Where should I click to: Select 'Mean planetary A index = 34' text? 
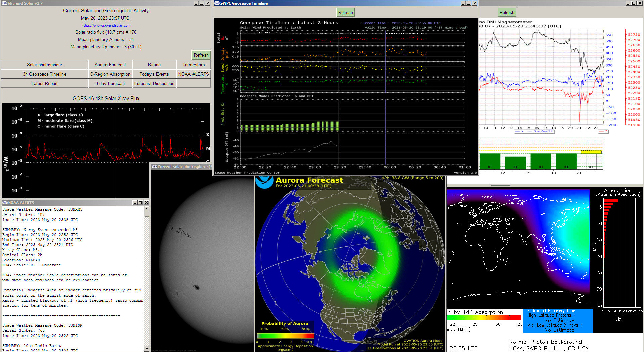point(105,40)
